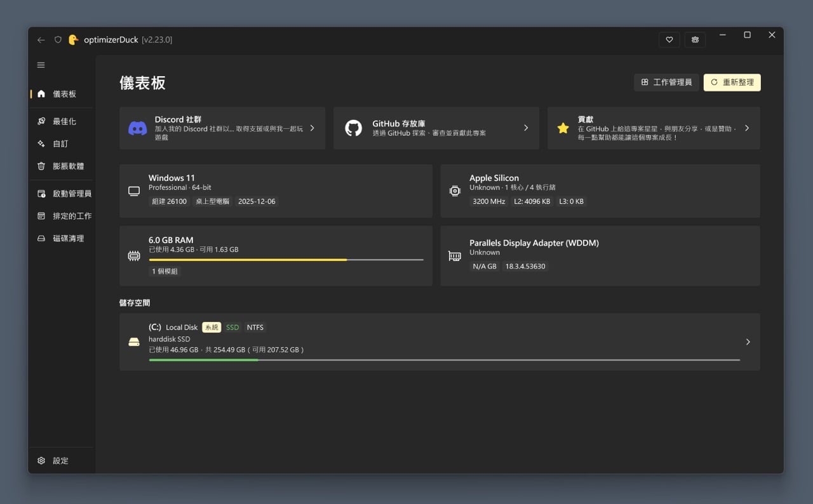Go to 最佳化 in sidebar

tap(62, 121)
